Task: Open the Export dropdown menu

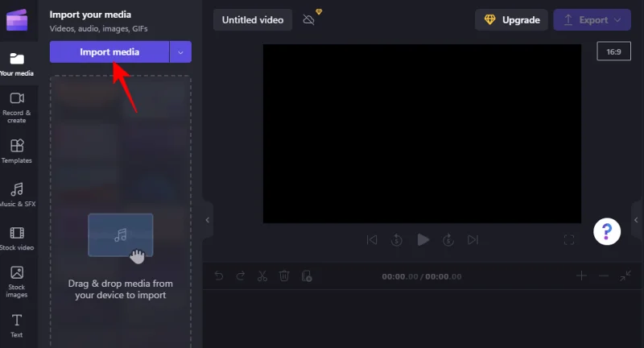Action: [592, 19]
